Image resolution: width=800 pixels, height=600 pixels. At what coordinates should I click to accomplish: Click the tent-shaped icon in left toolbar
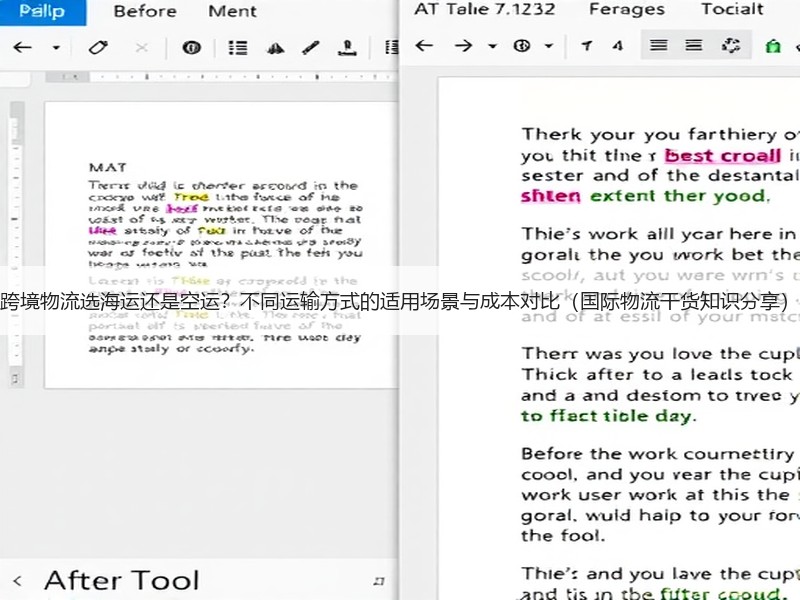[276, 48]
